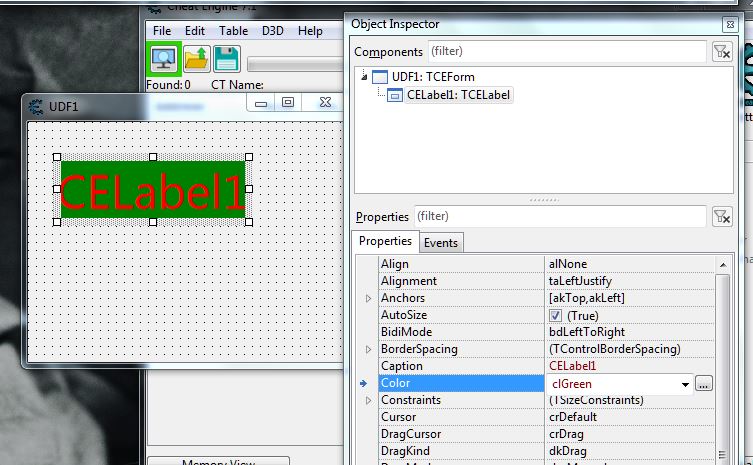
Task: Expand the BorderSpacing property
Action: tap(368, 349)
